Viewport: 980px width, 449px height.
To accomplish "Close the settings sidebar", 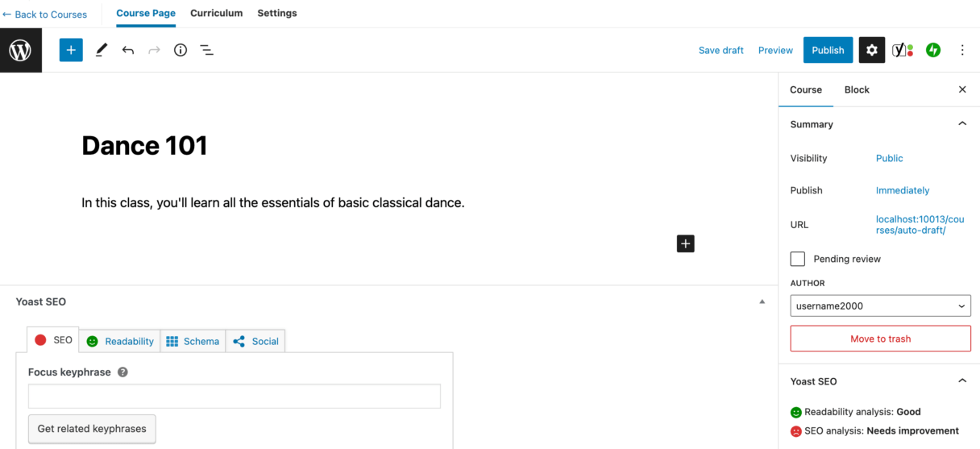I will [962, 89].
